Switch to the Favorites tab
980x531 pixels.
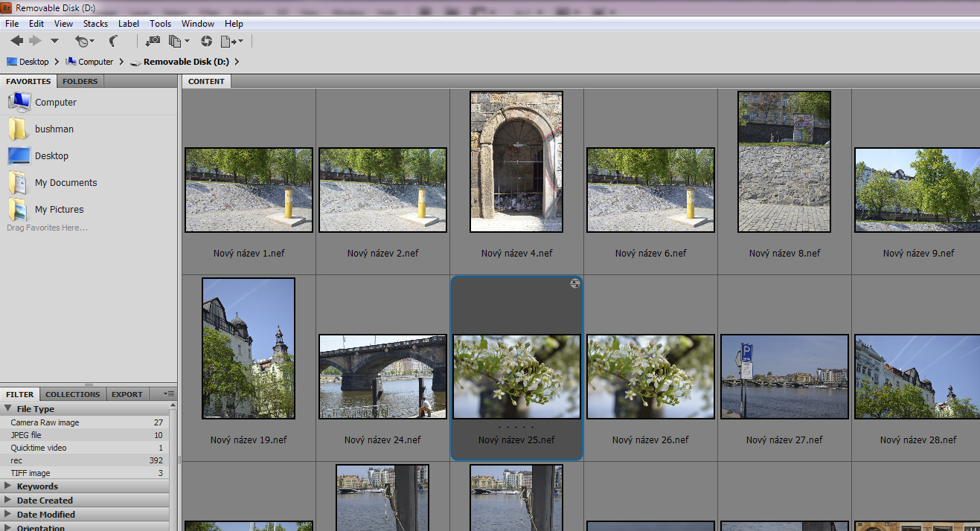tap(29, 81)
